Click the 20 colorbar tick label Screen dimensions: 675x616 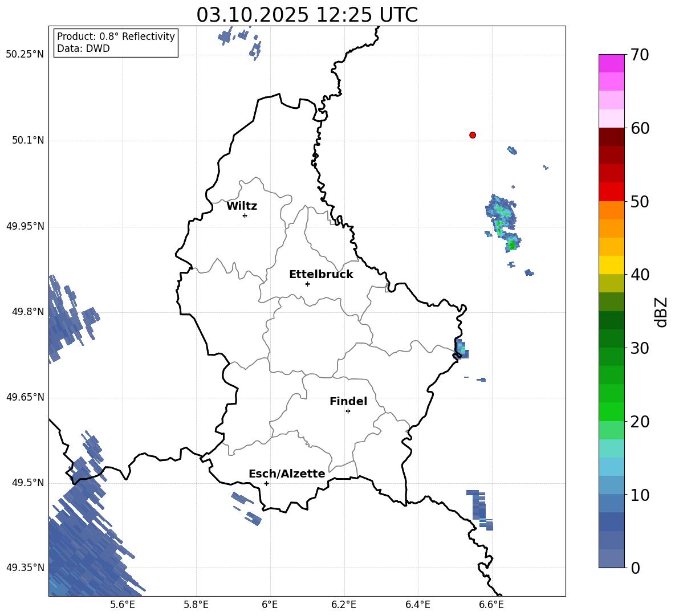tap(640, 422)
